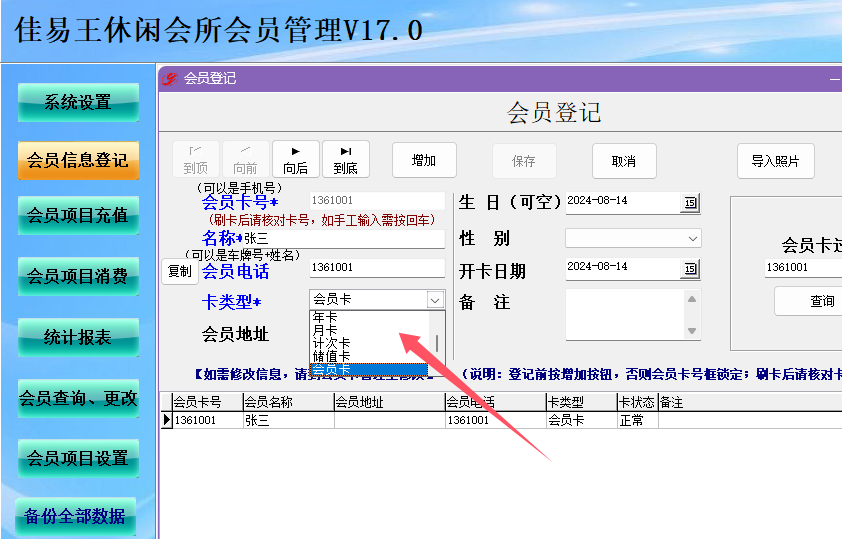842x539 pixels.
Task: Open the 开卡日期 calendar picker icon
Action: point(690,269)
